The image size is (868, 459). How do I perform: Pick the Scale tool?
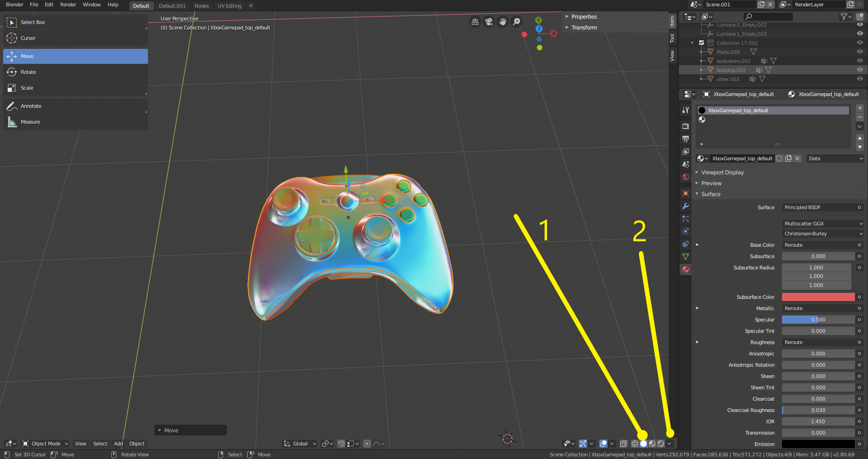pyautogui.click(x=76, y=88)
